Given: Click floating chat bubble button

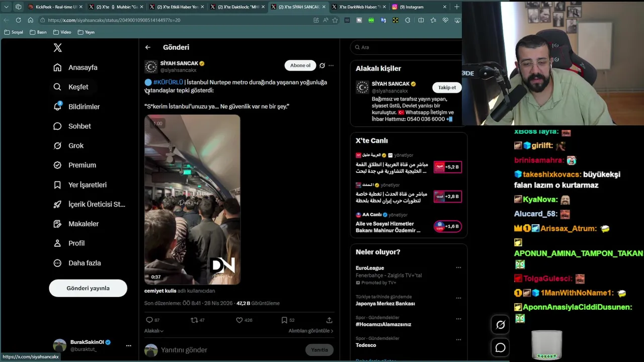Looking at the screenshot, I should pyautogui.click(x=501, y=347).
